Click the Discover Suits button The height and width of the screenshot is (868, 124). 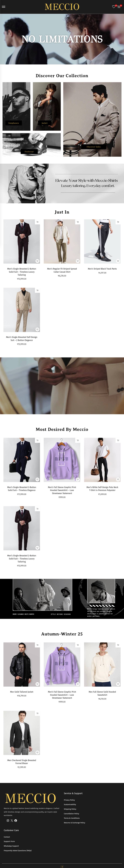(93, 147)
